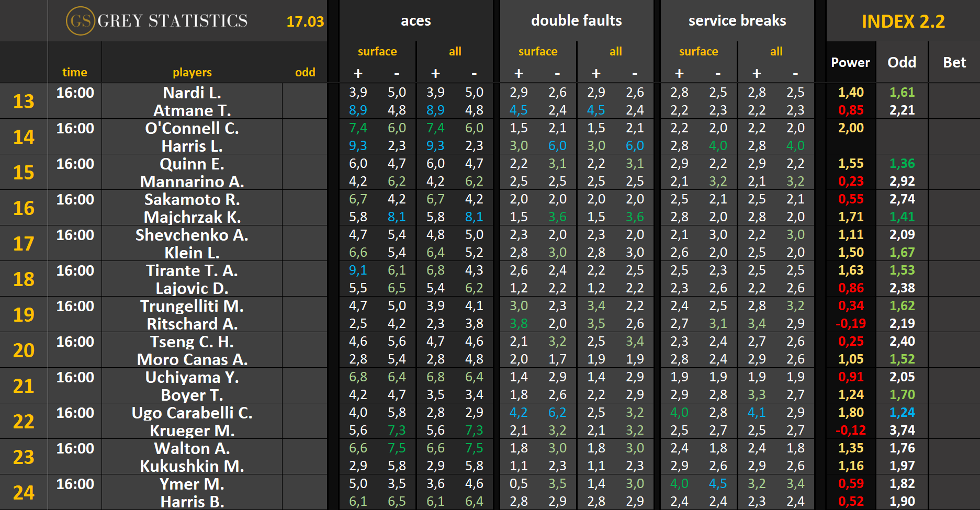Select Sakamoto's Odd value 2,74
Viewport: 980px width, 510px height.
[x=902, y=199]
